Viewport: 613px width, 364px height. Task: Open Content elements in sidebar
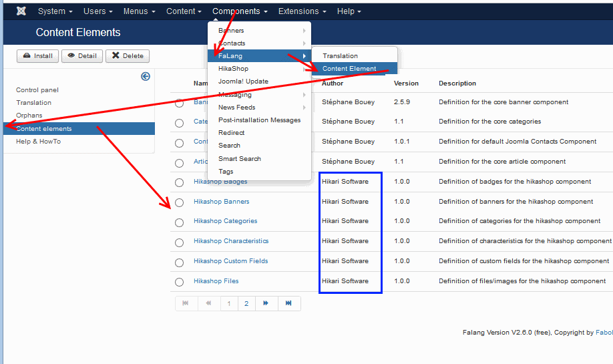(x=79, y=129)
